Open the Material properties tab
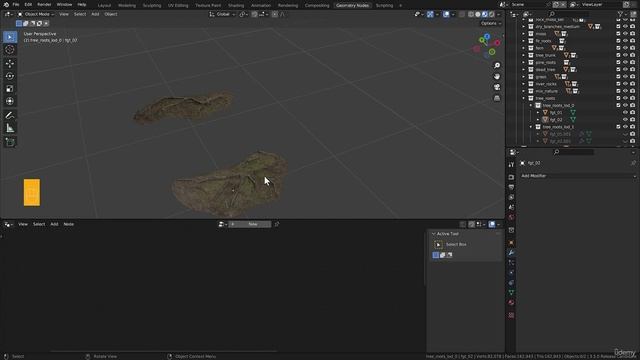640x360 pixels. (511, 303)
